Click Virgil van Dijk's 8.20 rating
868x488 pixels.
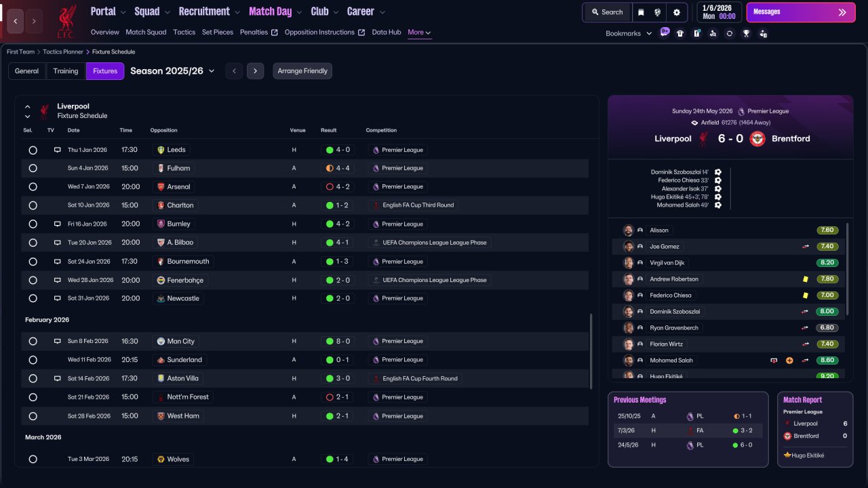(x=827, y=263)
